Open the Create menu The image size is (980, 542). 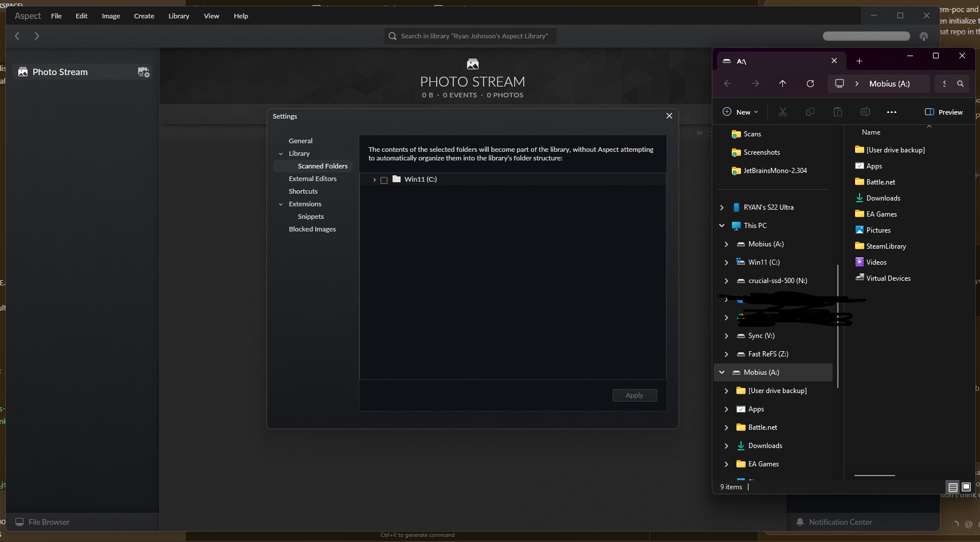(x=144, y=16)
